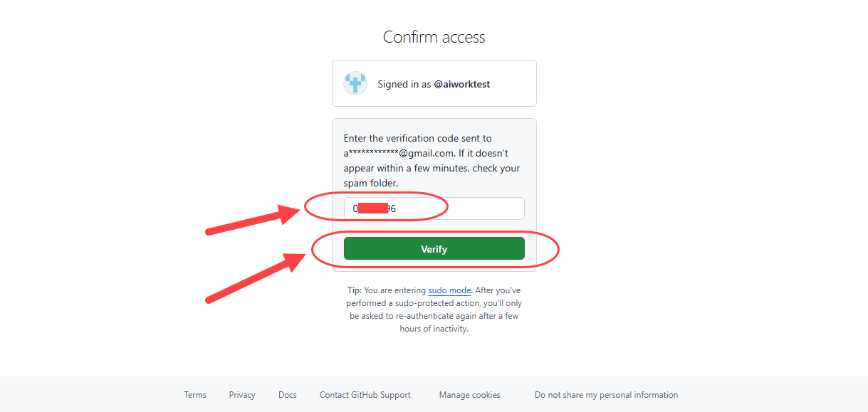The width and height of the screenshot is (868, 412).
Task: Open the Docs footer link
Action: pyautogui.click(x=288, y=395)
